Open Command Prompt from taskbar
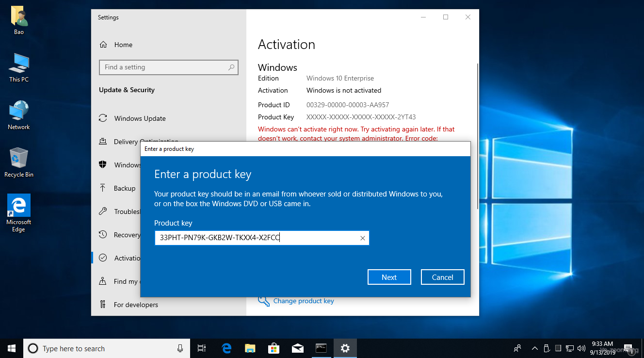Image resolution: width=644 pixels, height=358 pixels. (x=321, y=348)
